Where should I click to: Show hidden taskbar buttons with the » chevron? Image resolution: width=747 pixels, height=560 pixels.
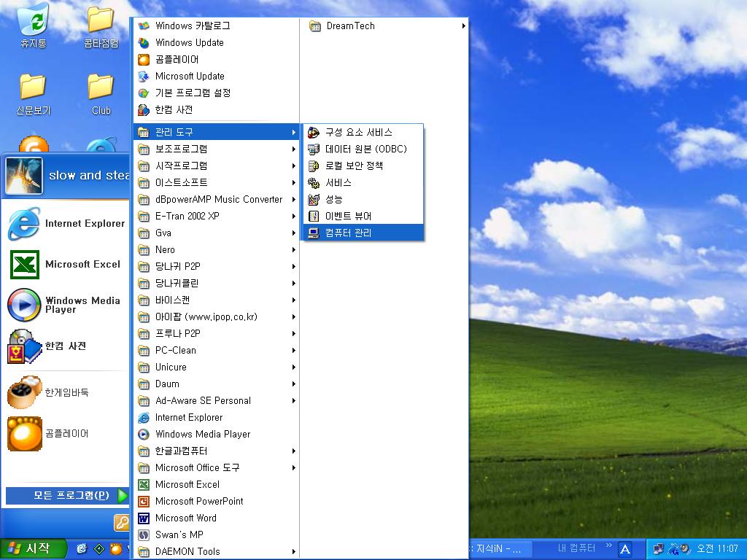(608, 545)
